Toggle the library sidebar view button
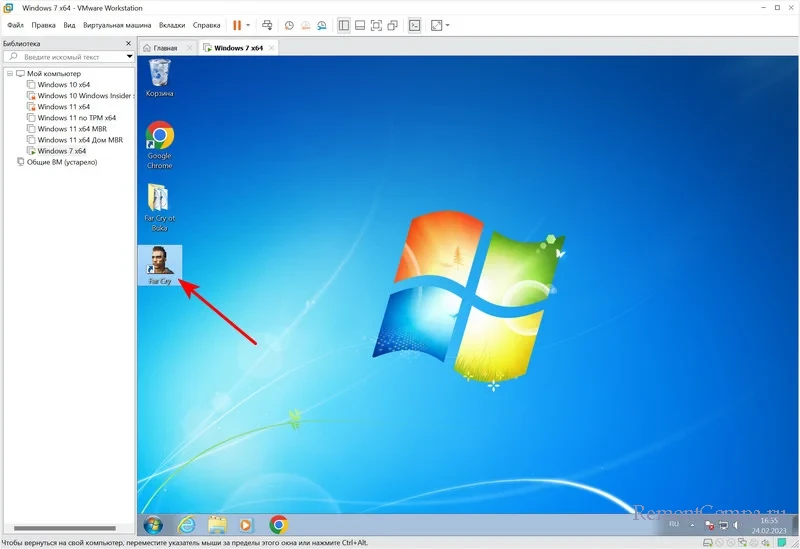800x549 pixels. pos(344,25)
